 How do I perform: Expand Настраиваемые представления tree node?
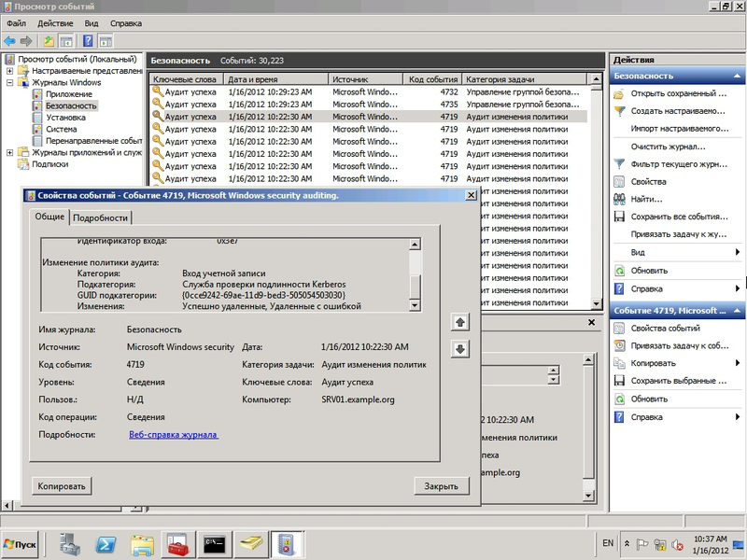click(x=9, y=71)
